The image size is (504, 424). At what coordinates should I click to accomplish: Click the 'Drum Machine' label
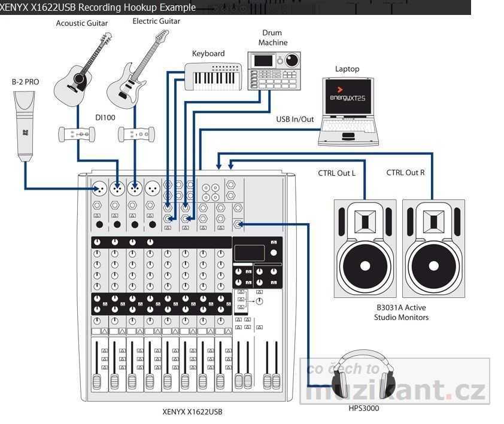[272, 38]
